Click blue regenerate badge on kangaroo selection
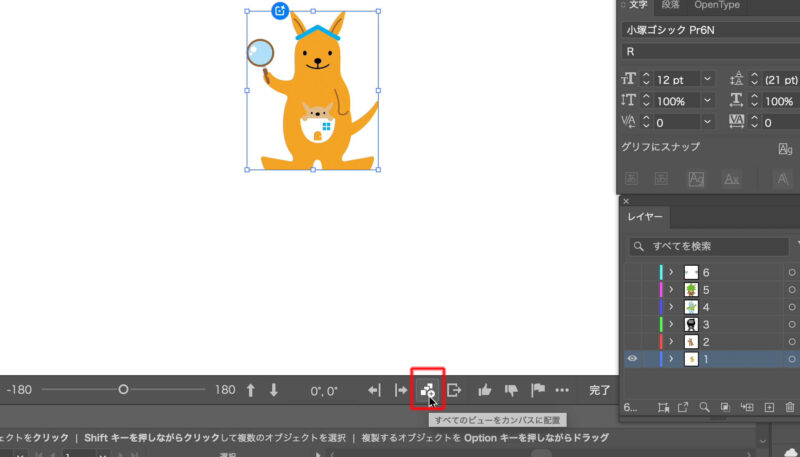Screen dimensions: 800x457 coord(280,11)
